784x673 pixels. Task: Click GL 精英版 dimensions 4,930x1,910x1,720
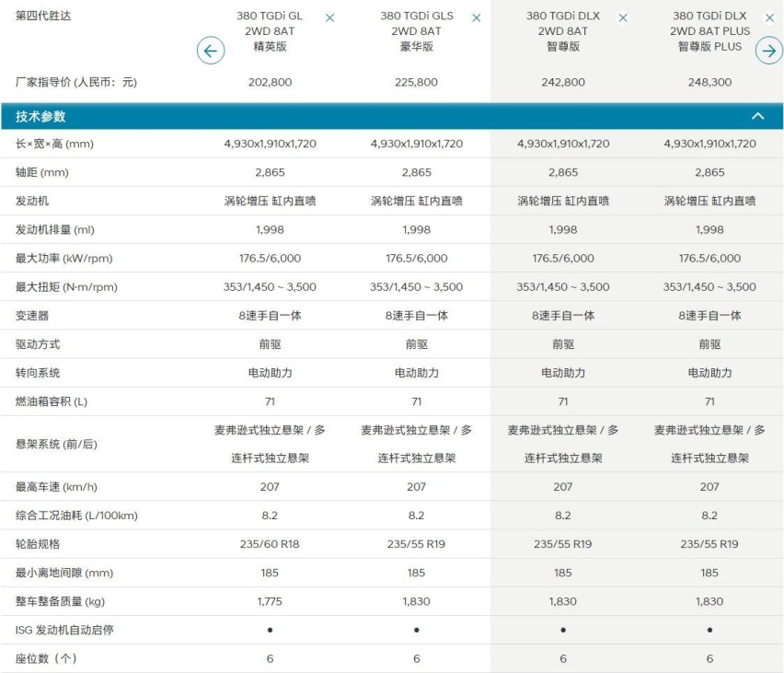point(270,144)
